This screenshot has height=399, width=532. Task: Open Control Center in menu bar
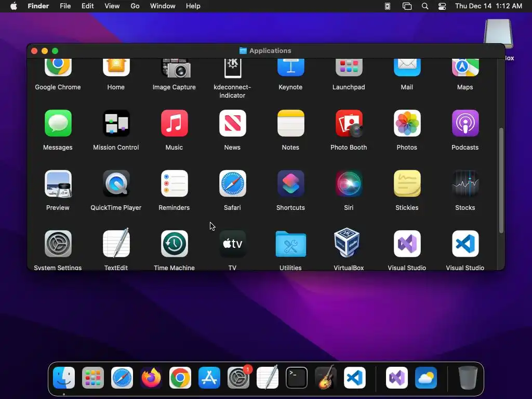[442, 6]
